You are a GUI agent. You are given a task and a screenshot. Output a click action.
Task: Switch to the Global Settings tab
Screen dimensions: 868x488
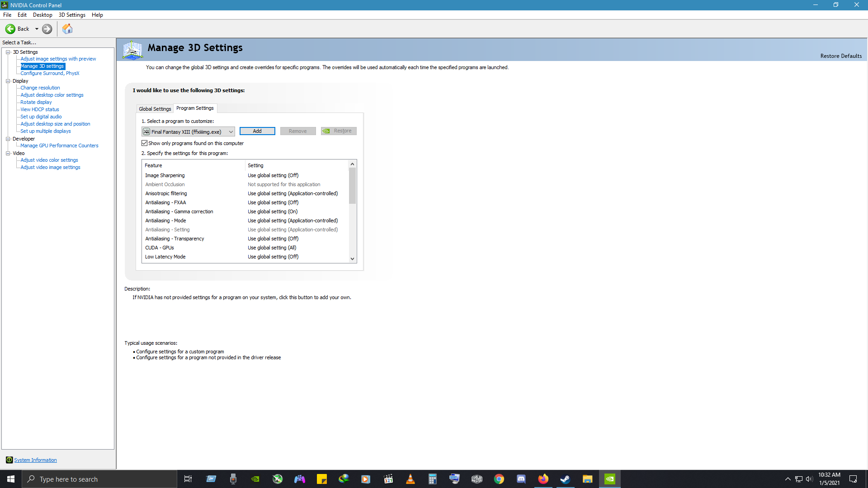coord(155,109)
